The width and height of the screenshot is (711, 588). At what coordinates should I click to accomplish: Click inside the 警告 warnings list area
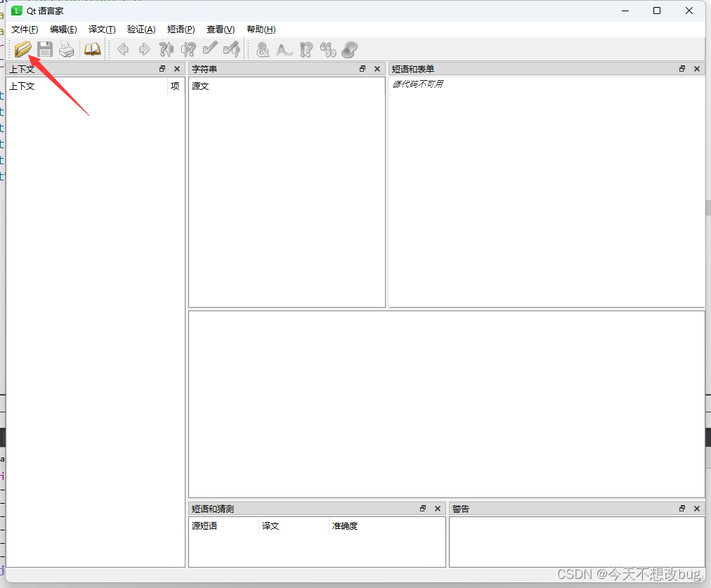coord(577,542)
